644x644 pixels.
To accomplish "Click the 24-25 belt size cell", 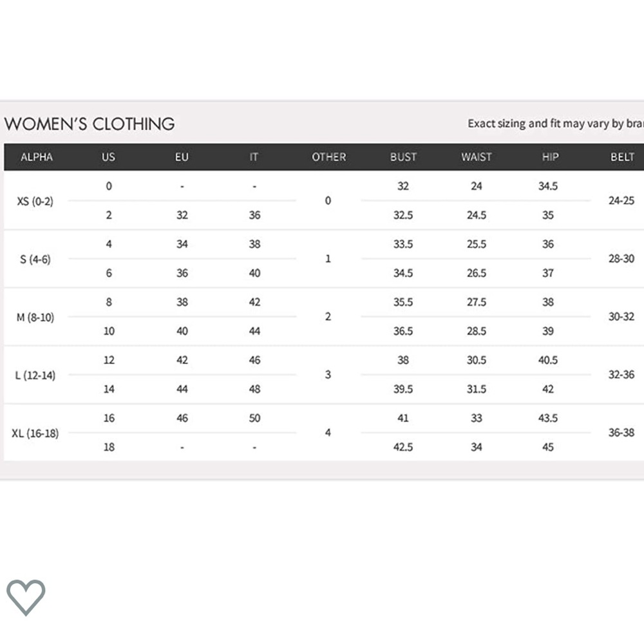I will tap(621, 200).
